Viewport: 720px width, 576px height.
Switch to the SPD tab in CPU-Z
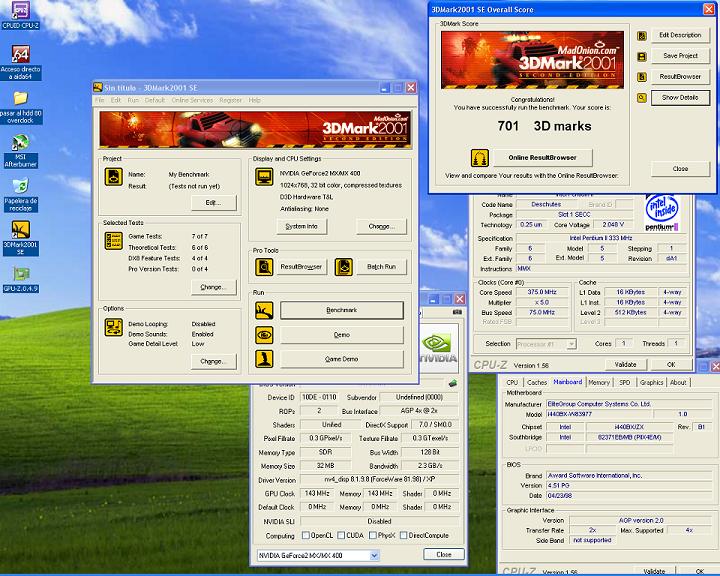coord(624,382)
